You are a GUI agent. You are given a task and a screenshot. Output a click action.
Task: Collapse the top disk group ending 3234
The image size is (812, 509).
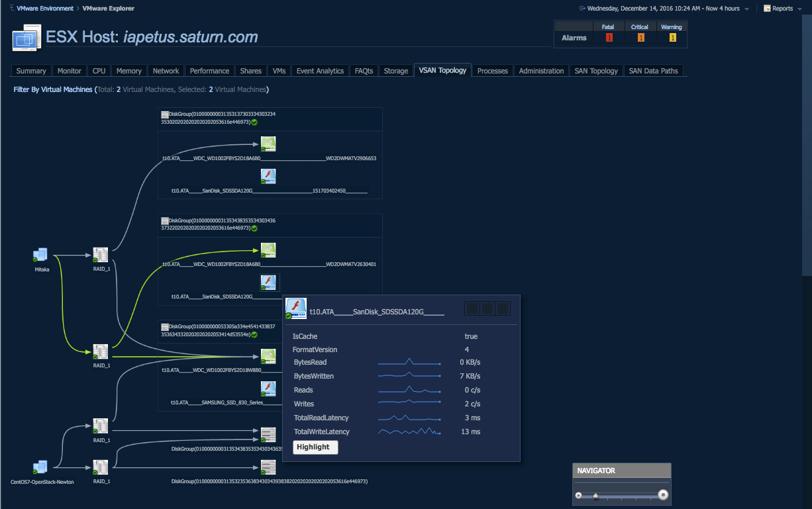(x=165, y=115)
